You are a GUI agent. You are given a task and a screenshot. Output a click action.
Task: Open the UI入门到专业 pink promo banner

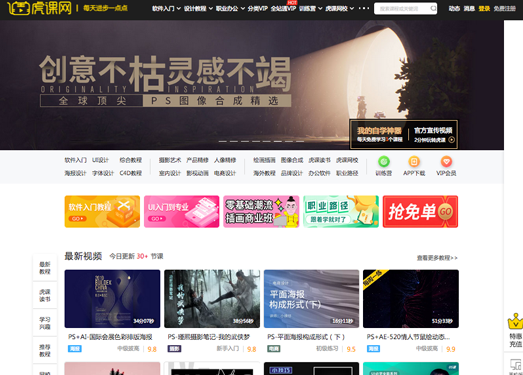(x=181, y=212)
